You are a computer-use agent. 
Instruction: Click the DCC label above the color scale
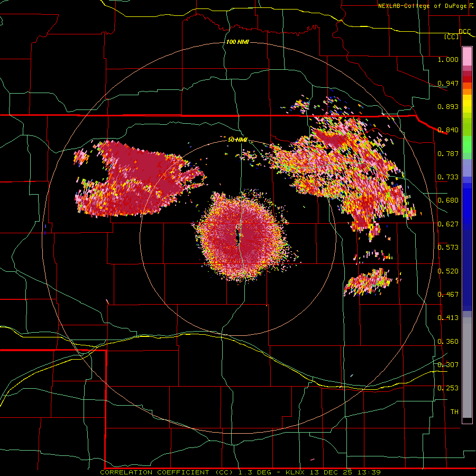point(464,32)
